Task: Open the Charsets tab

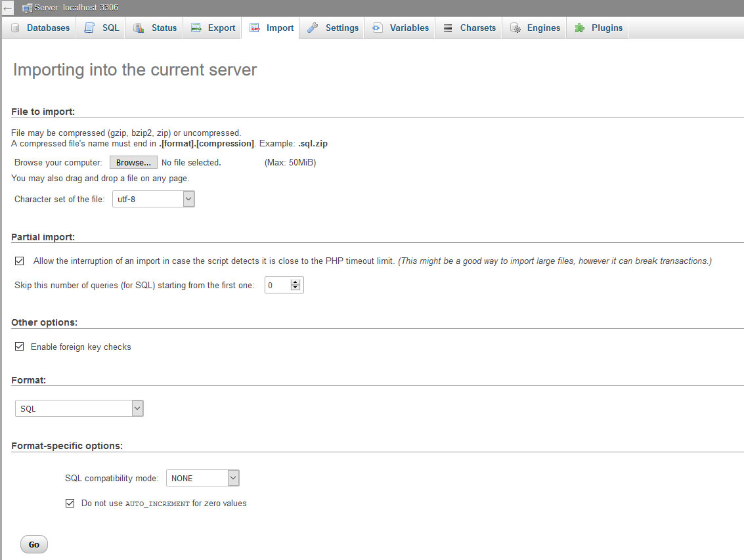Action: pyautogui.click(x=468, y=28)
